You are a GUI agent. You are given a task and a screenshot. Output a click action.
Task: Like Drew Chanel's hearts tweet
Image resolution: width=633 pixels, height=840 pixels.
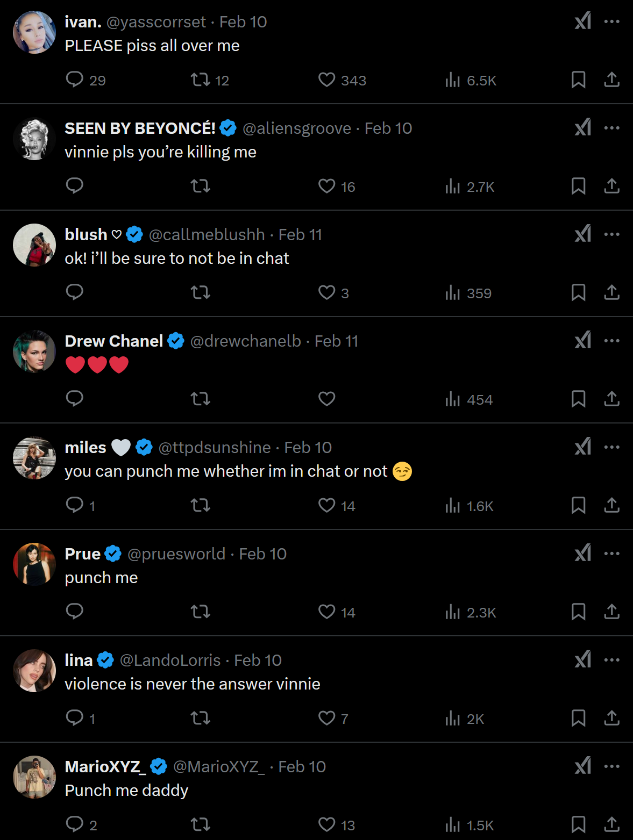click(x=326, y=399)
